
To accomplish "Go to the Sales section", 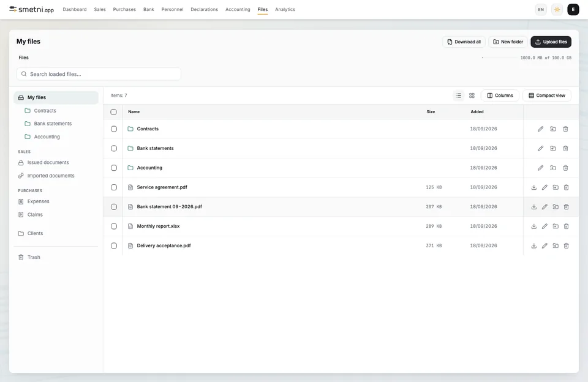I will (100, 9).
